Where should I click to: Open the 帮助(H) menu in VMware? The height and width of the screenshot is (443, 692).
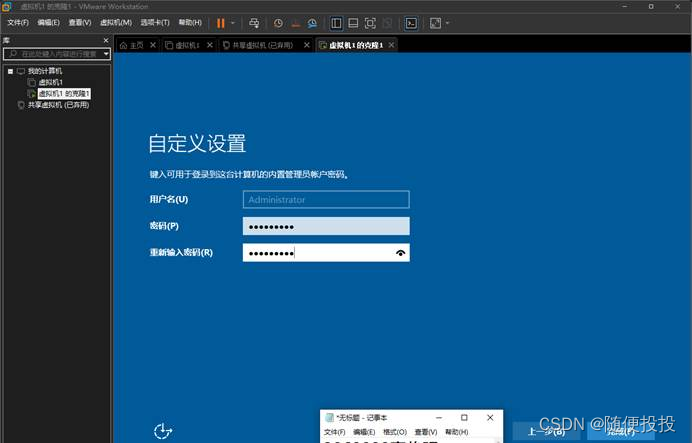pos(190,23)
